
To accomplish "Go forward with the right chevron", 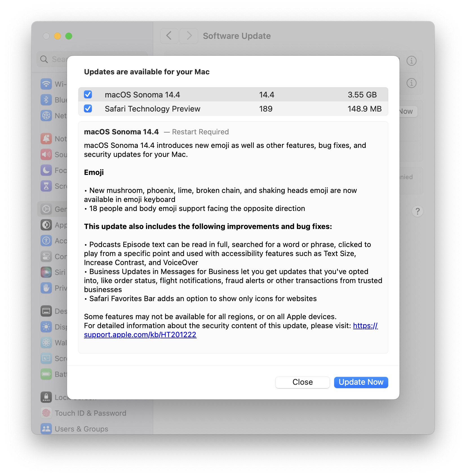I will [189, 36].
